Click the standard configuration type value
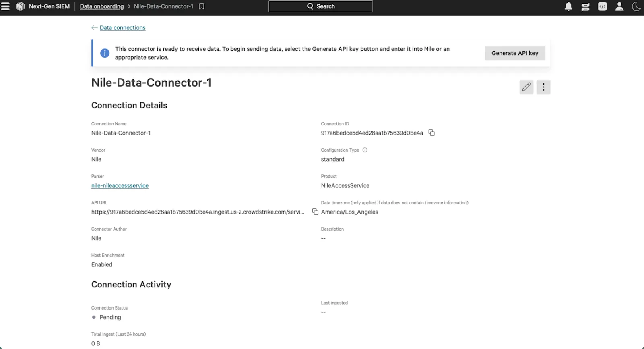The width and height of the screenshot is (644, 349). tap(333, 159)
